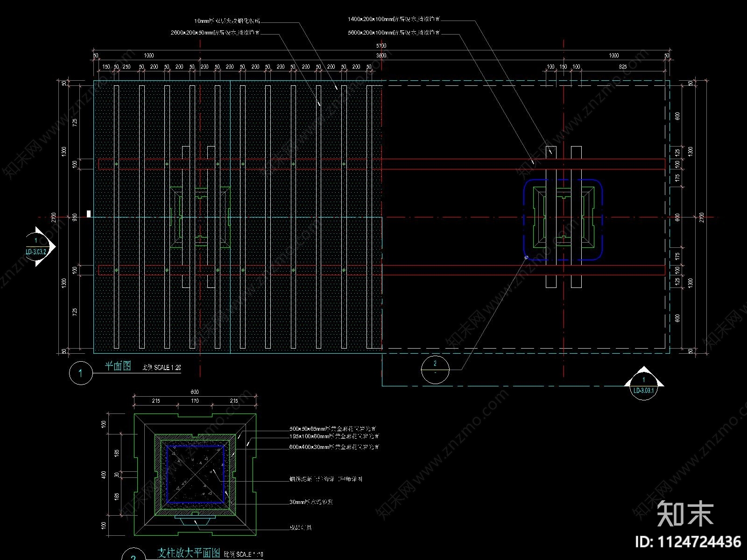
Task: Click the 925 dimension at top right
Action: [x=623, y=67]
